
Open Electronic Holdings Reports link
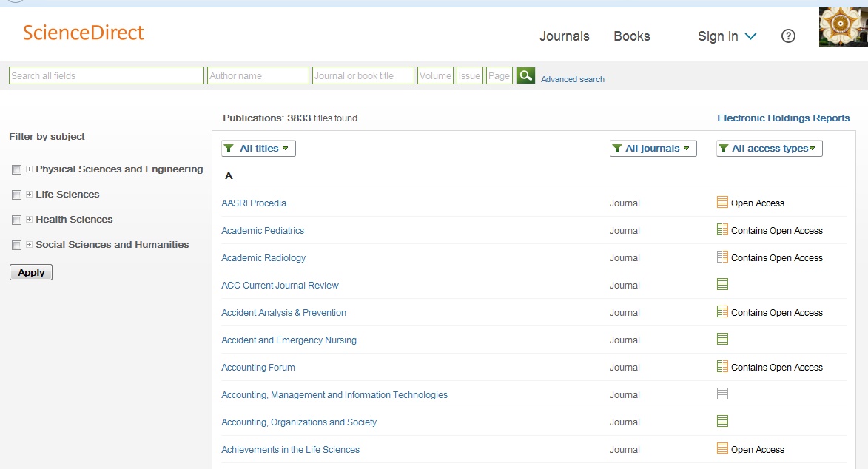(784, 118)
